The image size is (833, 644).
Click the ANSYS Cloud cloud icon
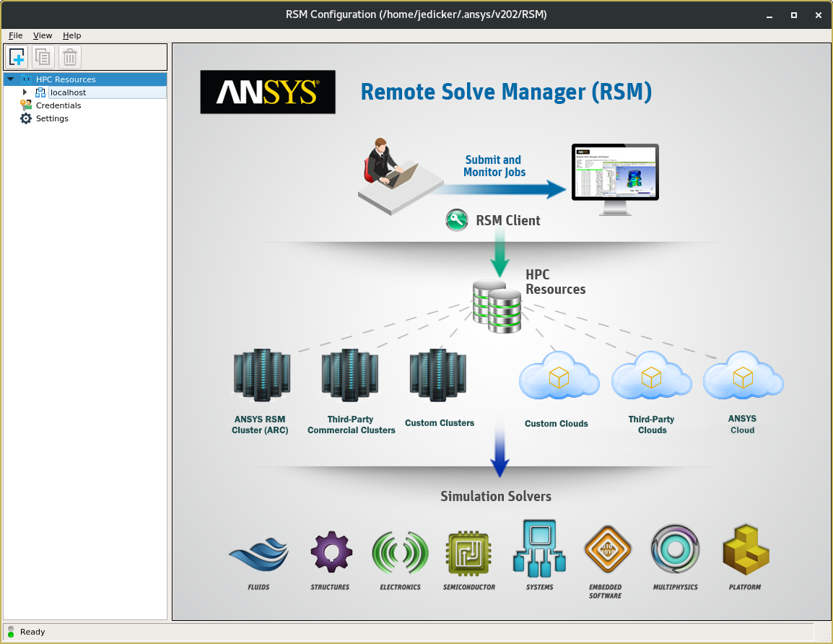743,376
